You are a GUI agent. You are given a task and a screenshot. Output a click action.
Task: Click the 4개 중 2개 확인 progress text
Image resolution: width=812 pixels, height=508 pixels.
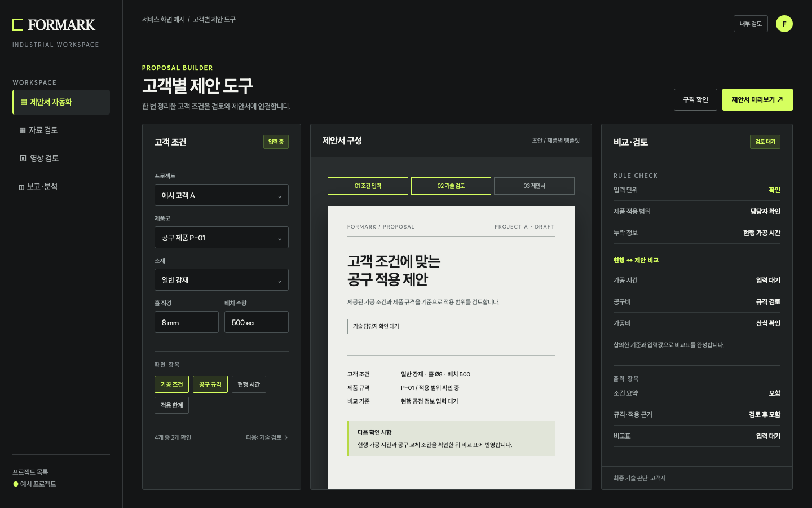pos(173,437)
